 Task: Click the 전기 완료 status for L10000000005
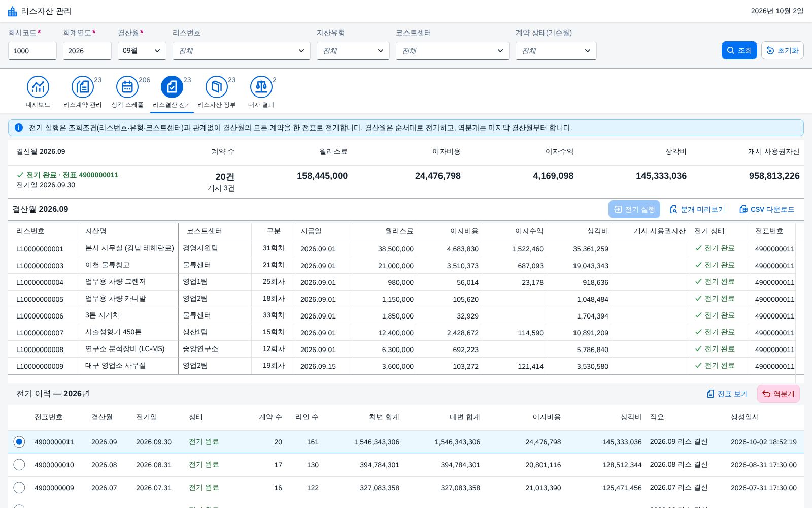715,299
